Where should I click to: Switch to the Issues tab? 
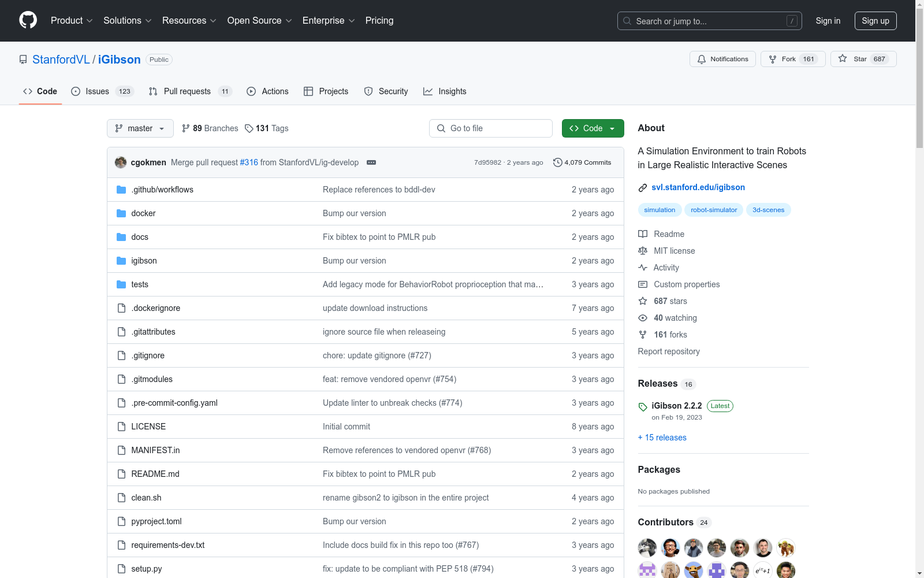[102, 91]
